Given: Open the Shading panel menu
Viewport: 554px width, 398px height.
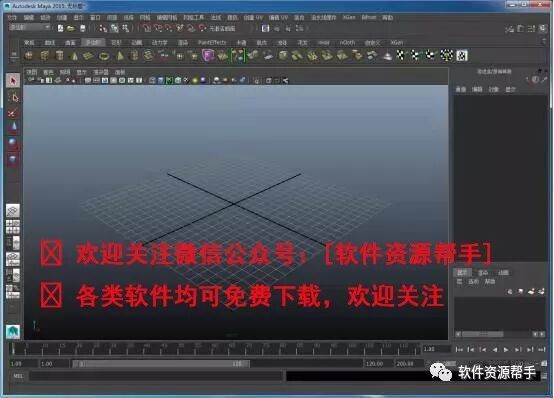Looking at the screenshot, I should (x=48, y=72).
